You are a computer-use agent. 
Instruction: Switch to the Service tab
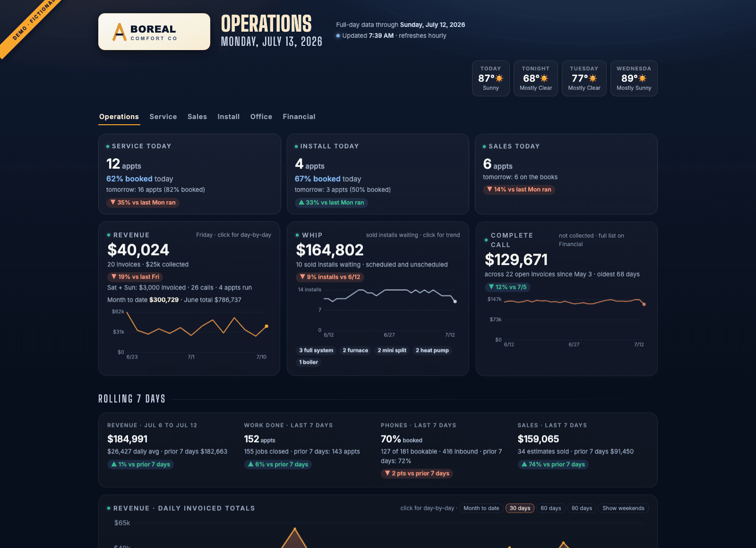pos(163,117)
